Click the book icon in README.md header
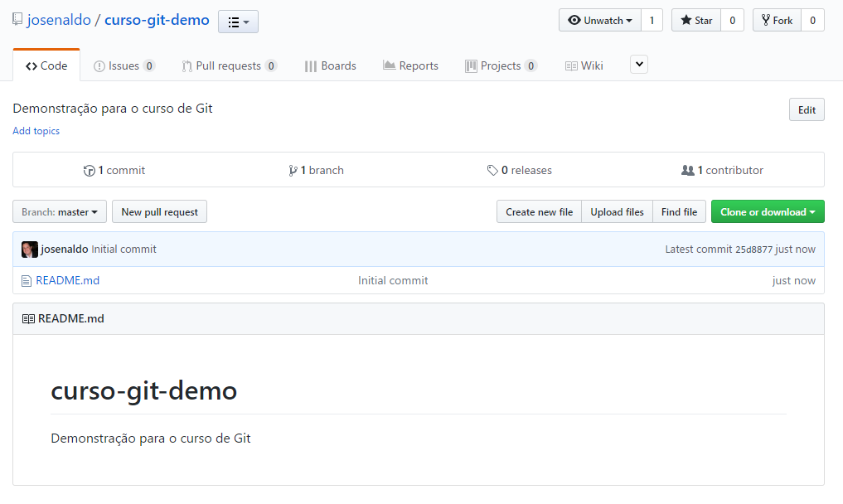 pyautogui.click(x=28, y=319)
